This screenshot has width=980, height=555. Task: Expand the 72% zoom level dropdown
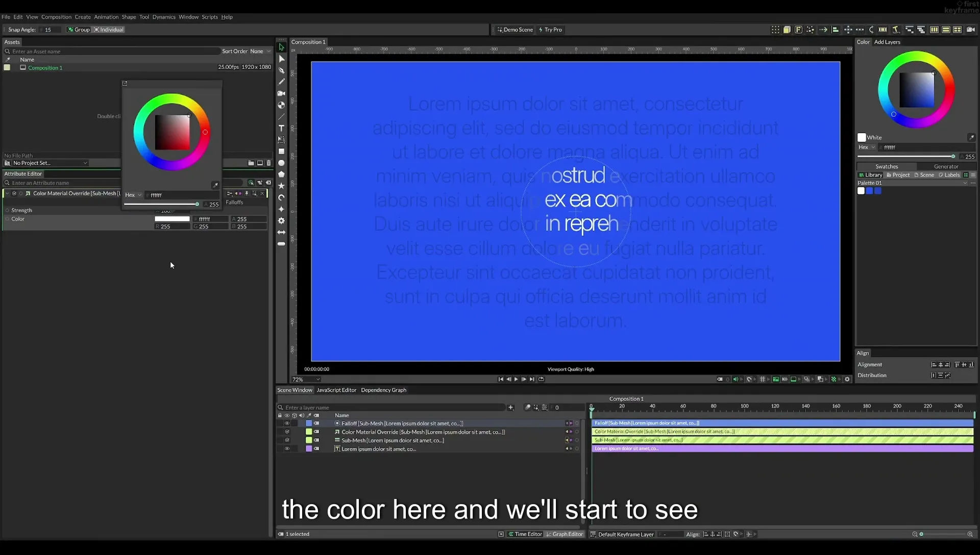point(306,380)
